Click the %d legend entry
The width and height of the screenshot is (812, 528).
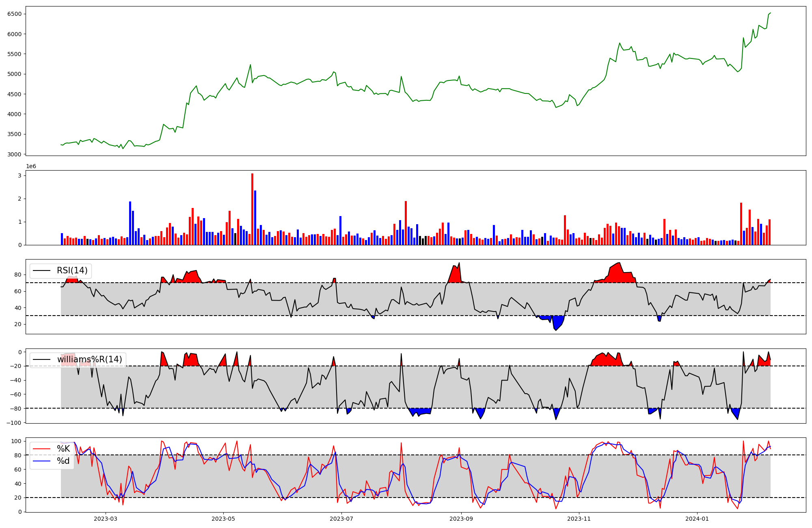(63, 461)
